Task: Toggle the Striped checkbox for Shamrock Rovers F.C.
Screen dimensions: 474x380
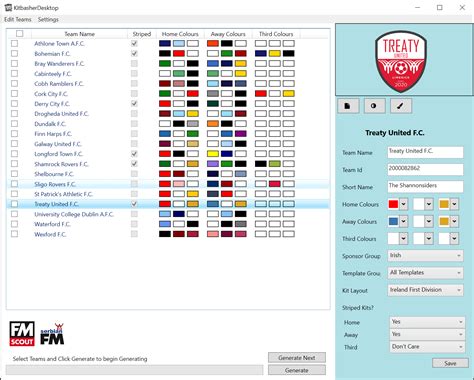Action: (134, 164)
